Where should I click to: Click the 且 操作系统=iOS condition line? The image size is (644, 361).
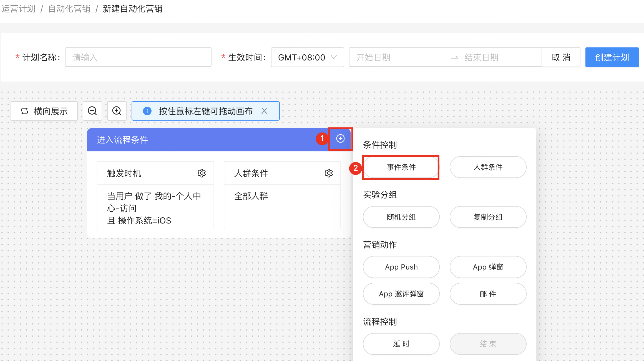coord(139,220)
